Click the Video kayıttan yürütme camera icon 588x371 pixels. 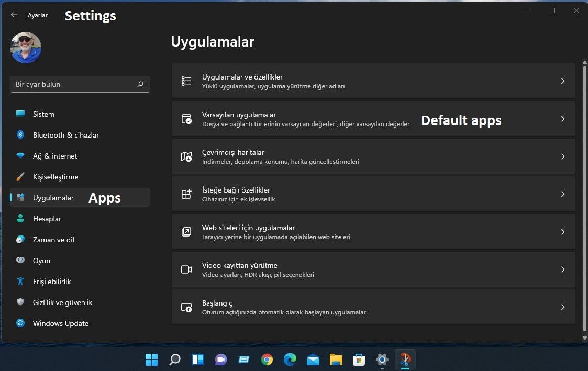[x=186, y=269]
